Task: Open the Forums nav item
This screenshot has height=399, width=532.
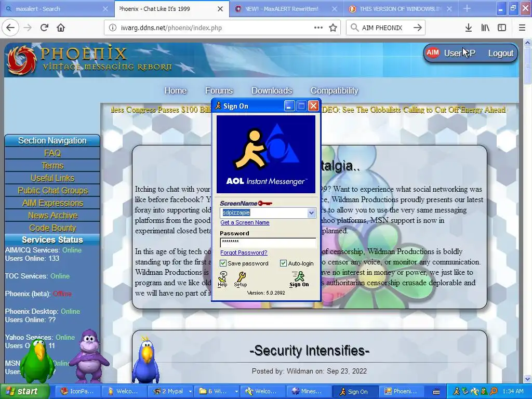Action: (219, 90)
